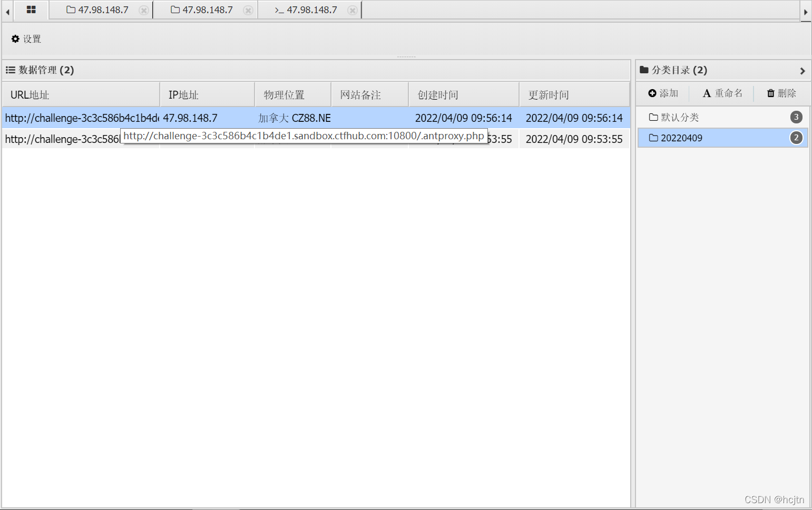Close the second 47.98.148.7 folder tab
Image resolution: width=812 pixels, height=510 pixels.
[248, 10]
